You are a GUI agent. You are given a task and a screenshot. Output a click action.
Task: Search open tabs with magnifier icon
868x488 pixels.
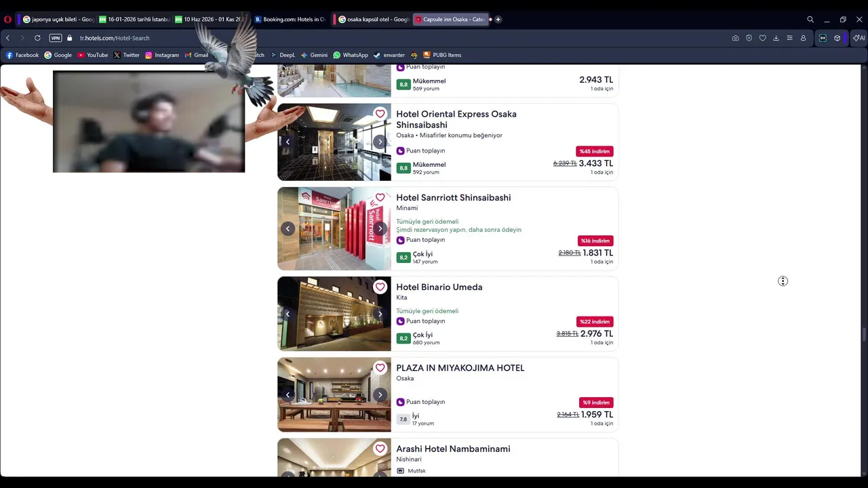(x=810, y=20)
